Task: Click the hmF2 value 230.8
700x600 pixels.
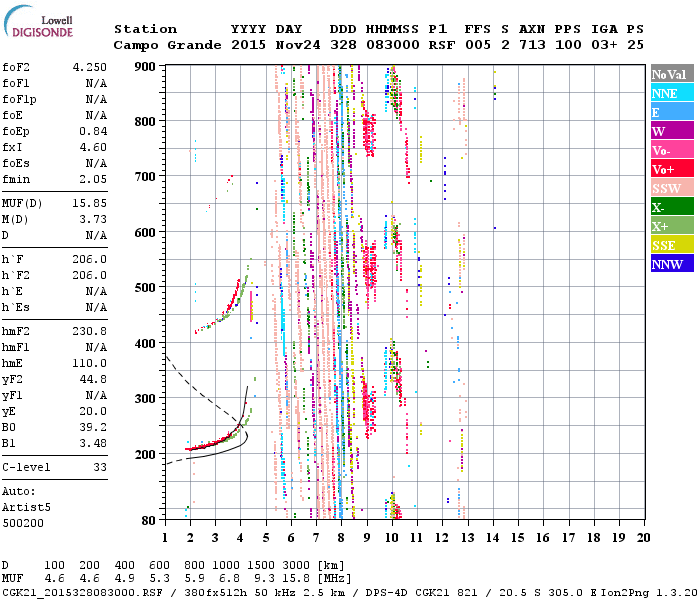Action: pyautogui.click(x=90, y=331)
